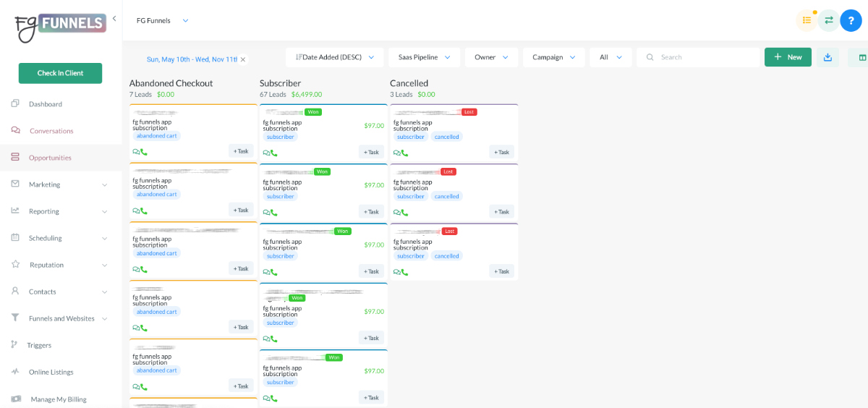
Task: Click Won badge on top Subscriber card
Action: coord(313,112)
